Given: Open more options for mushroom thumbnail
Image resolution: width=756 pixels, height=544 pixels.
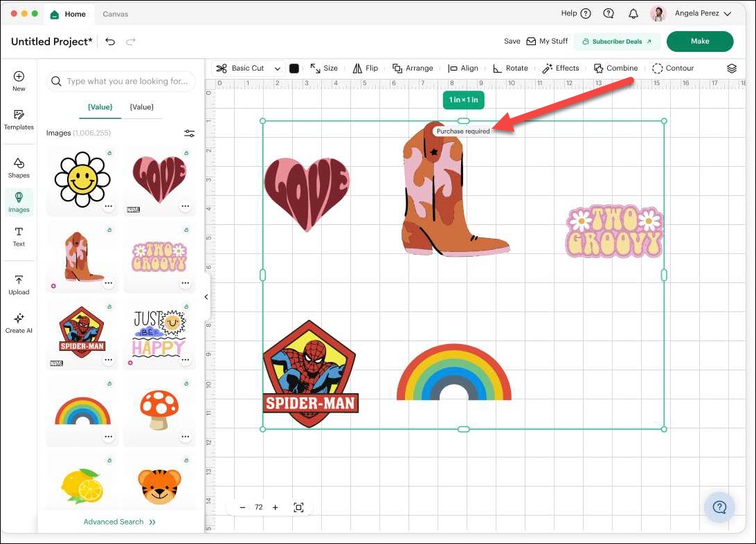Looking at the screenshot, I should pyautogui.click(x=185, y=437).
